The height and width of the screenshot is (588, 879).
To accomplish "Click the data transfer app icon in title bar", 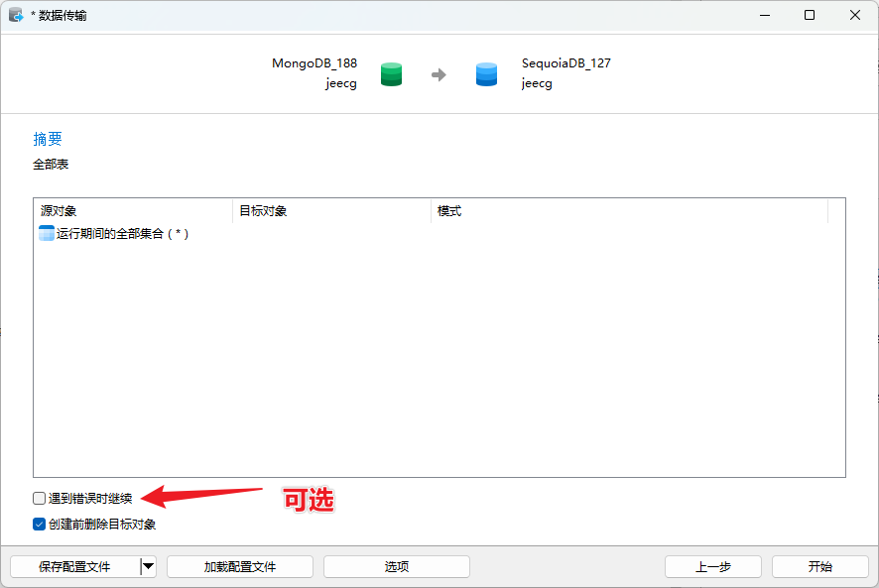I will (16, 15).
